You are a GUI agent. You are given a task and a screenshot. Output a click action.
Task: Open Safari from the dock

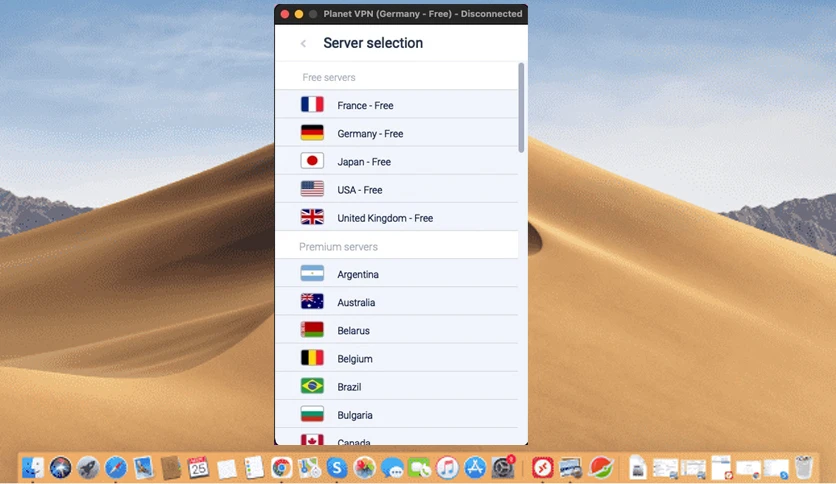click(116, 468)
